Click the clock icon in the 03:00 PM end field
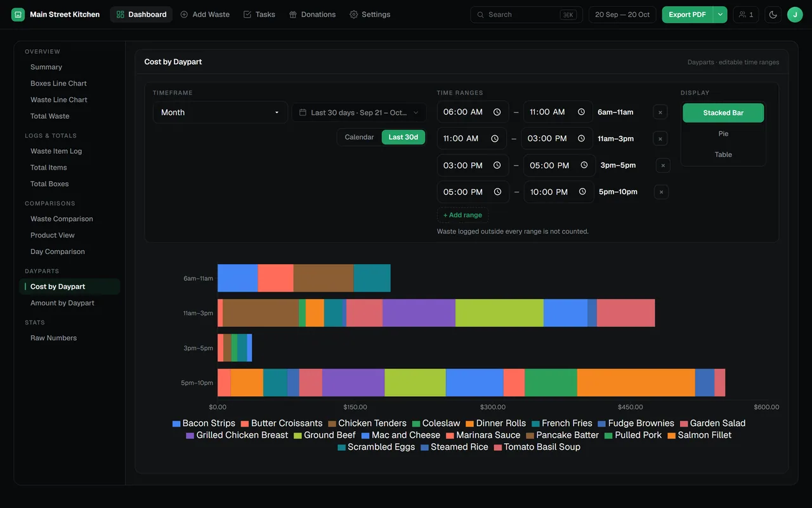The height and width of the screenshot is (508, 812). click(x=580, y=138)
